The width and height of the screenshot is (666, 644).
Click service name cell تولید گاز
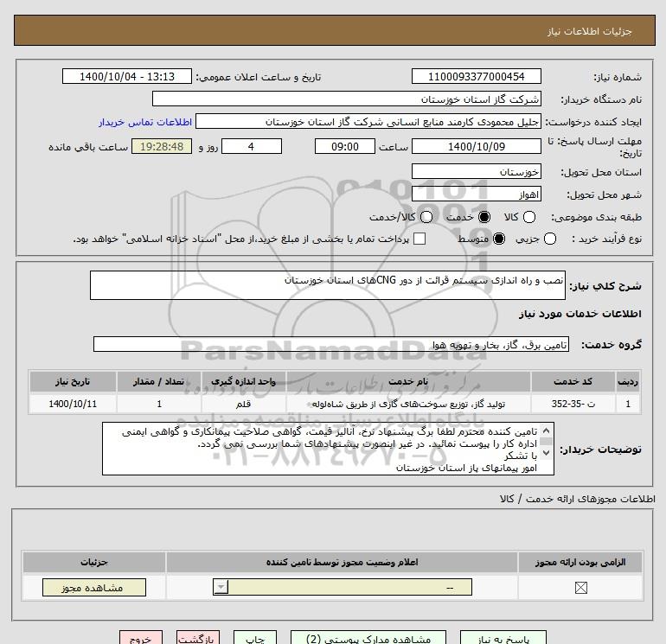point(408,404)
